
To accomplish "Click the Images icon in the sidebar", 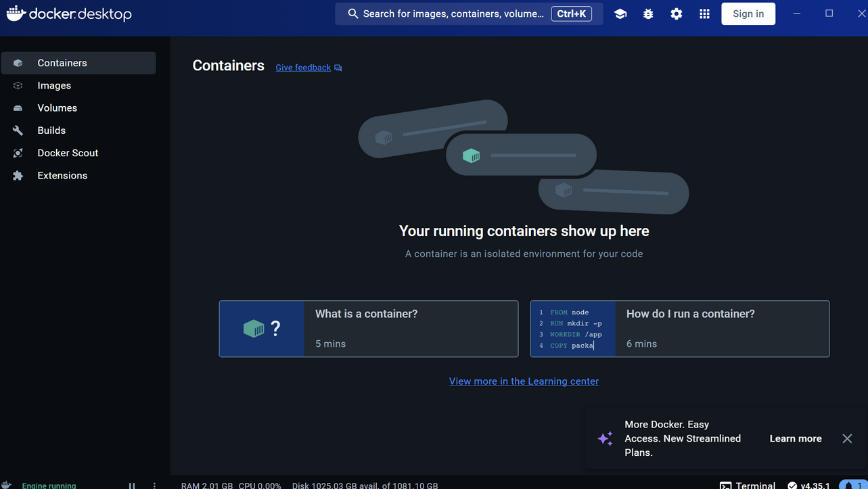I will point(18,85).
